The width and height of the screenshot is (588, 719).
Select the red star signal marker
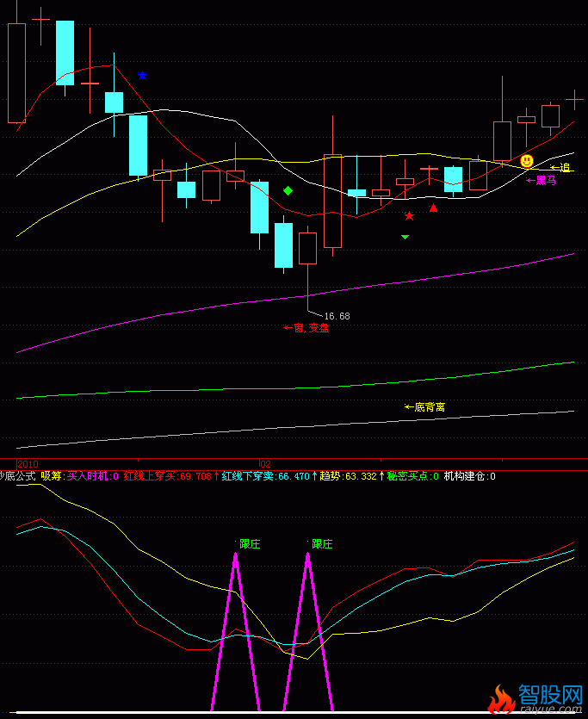coord(409,215)
